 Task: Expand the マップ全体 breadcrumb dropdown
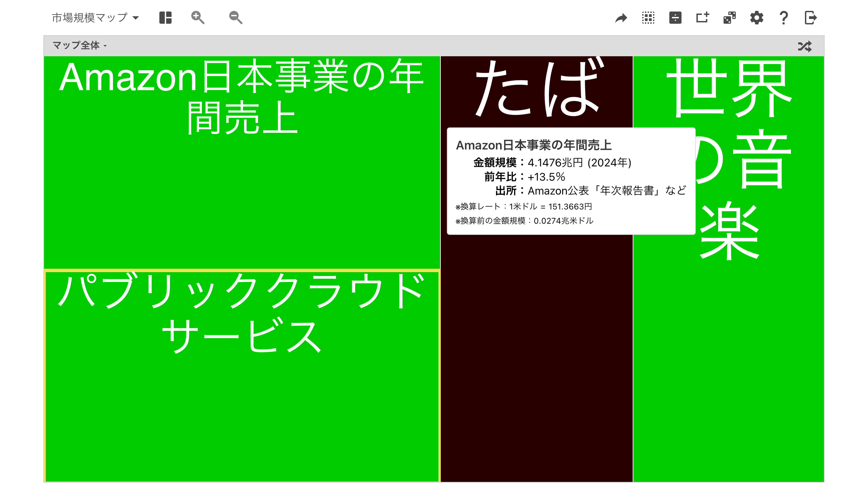(80, 45)
